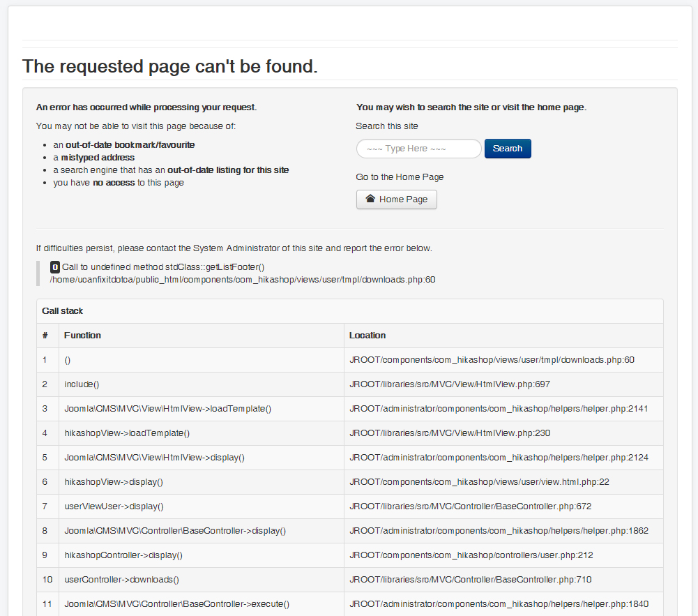Click the 'Search this site' label
This screenshot has height=616, width=698.
387,126
